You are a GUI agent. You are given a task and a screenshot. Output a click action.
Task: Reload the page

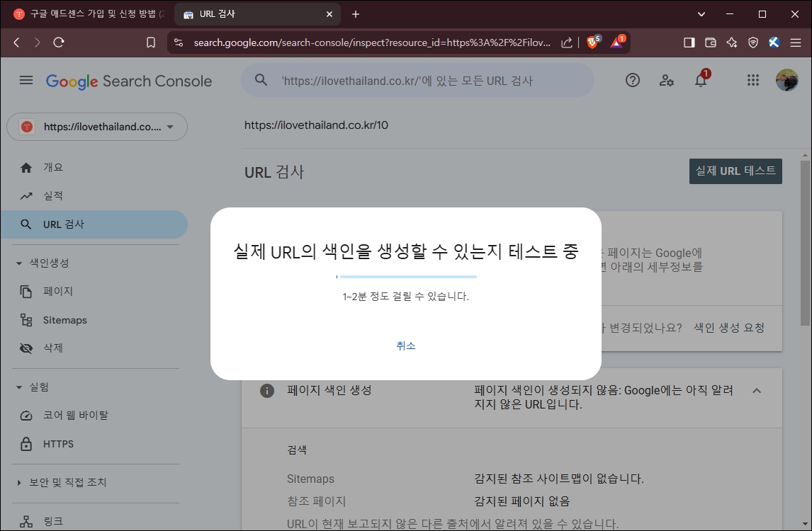pyautogui.click(x=59, y=42)
